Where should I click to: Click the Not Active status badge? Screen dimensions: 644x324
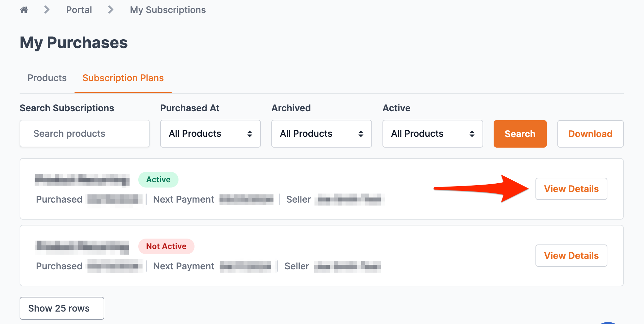tap(166, 246)
